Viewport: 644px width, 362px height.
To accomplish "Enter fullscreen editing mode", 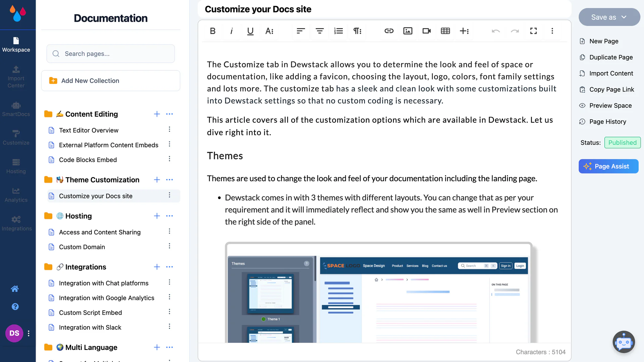I will coord(534,31).
